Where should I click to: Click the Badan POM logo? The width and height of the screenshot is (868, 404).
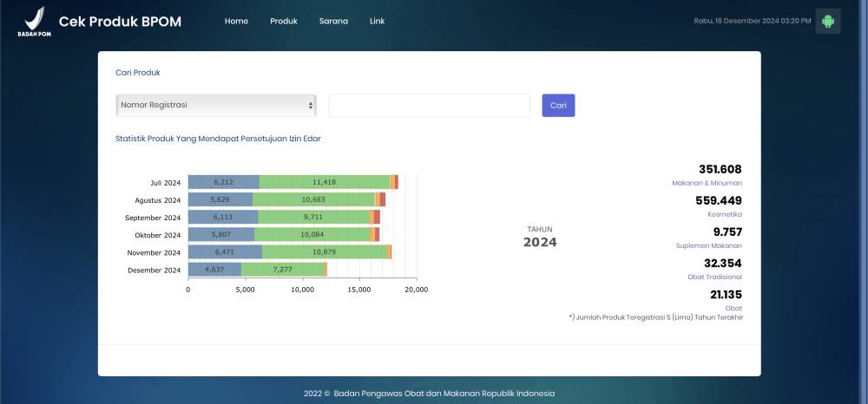click(35, 22)
